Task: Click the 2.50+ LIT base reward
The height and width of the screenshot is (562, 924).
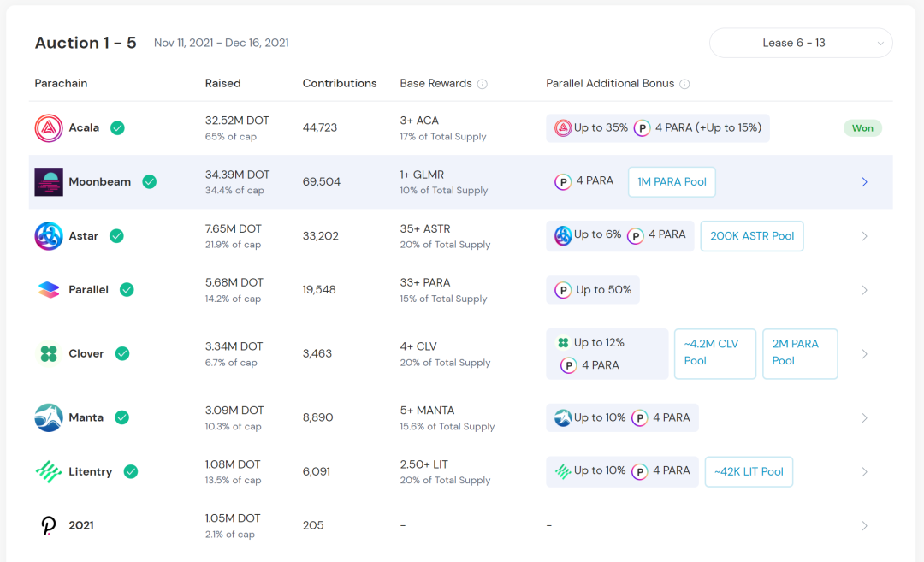Action: 423,464
